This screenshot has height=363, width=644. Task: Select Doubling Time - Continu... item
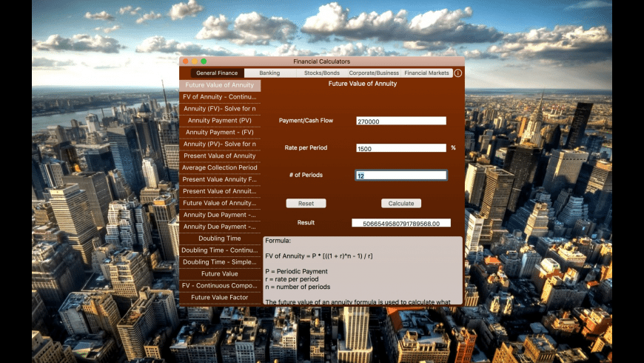pyautogui.click(x=220, y=250)
